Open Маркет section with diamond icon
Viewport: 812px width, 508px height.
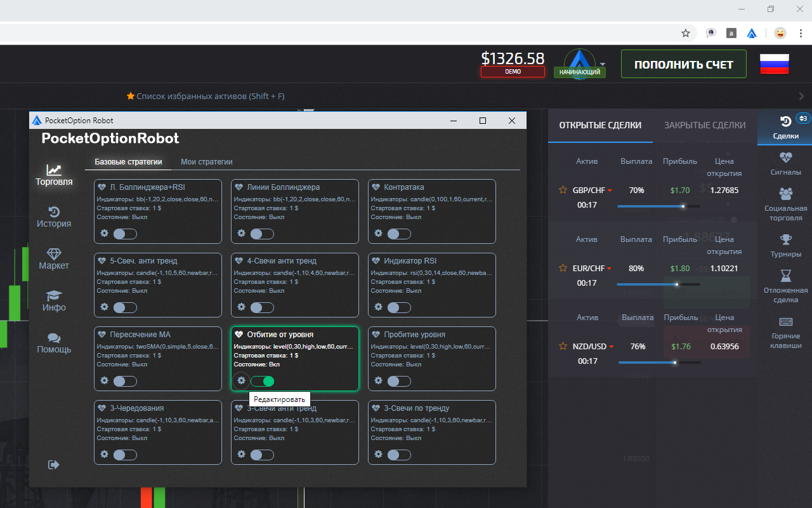[54, 259]
